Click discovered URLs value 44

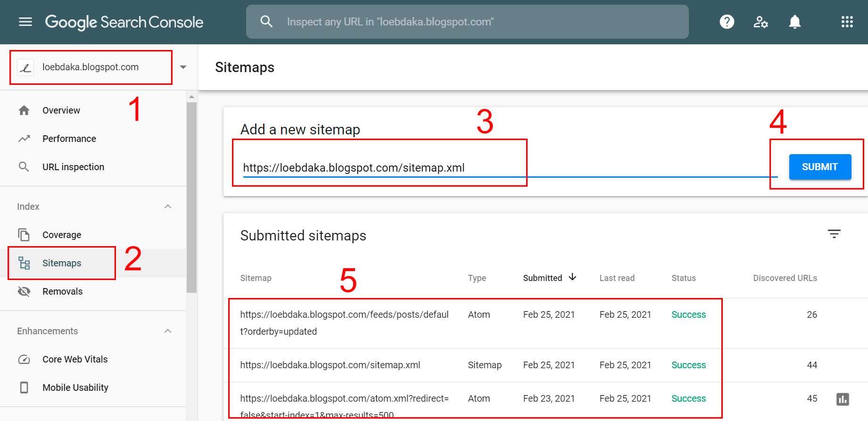tap(812, 365)
